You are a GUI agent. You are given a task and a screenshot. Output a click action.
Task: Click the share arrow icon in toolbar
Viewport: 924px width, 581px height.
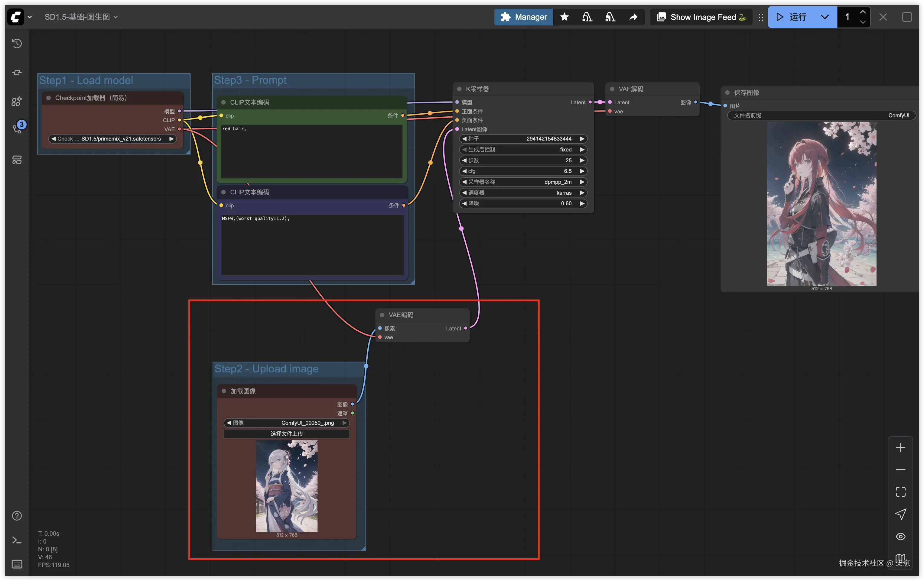[633, 17]
